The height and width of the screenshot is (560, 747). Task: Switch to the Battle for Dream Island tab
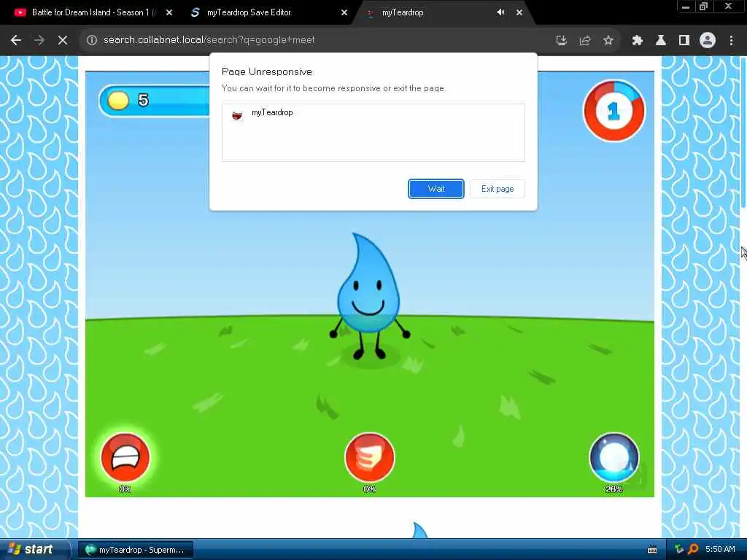click(x=94, y=12)
